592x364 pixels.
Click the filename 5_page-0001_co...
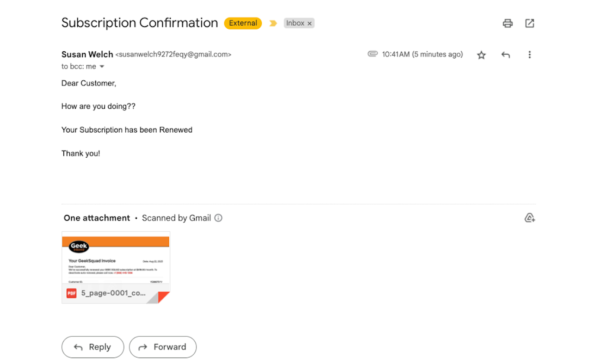[x=113, y=293]
